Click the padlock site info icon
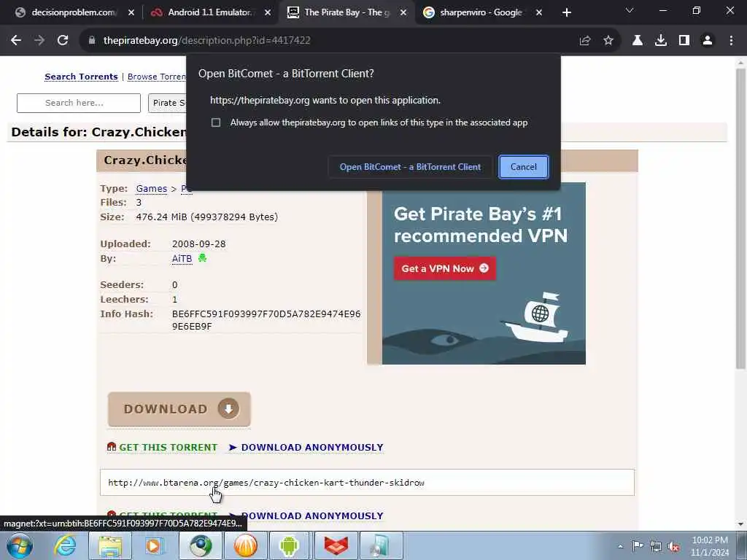 click(92, 41)
